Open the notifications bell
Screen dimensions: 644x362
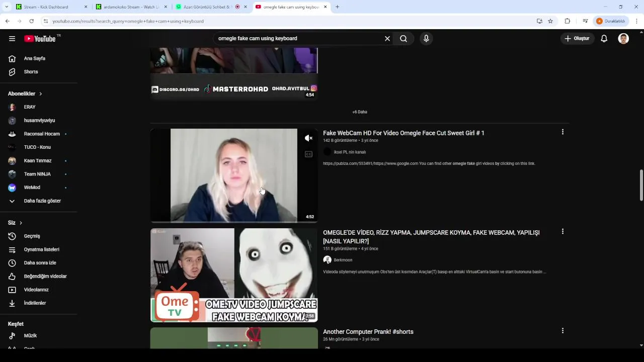pyautogui.click(x=604, y=39)
